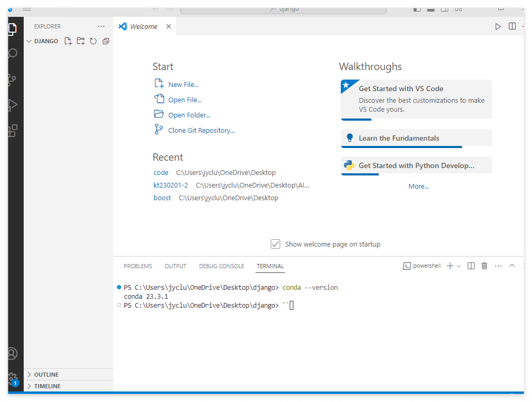Close the Welcome tab
The image size is (532, 402).
click(168, 26)
